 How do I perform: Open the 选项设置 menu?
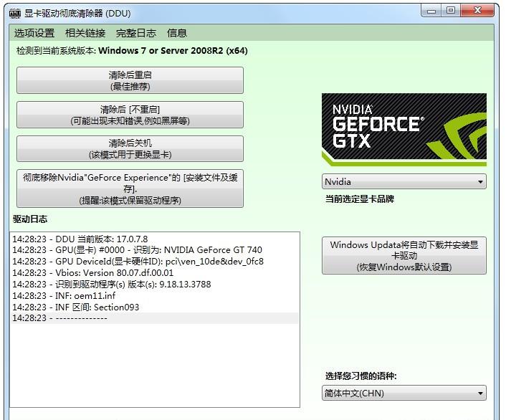point(34,33)
